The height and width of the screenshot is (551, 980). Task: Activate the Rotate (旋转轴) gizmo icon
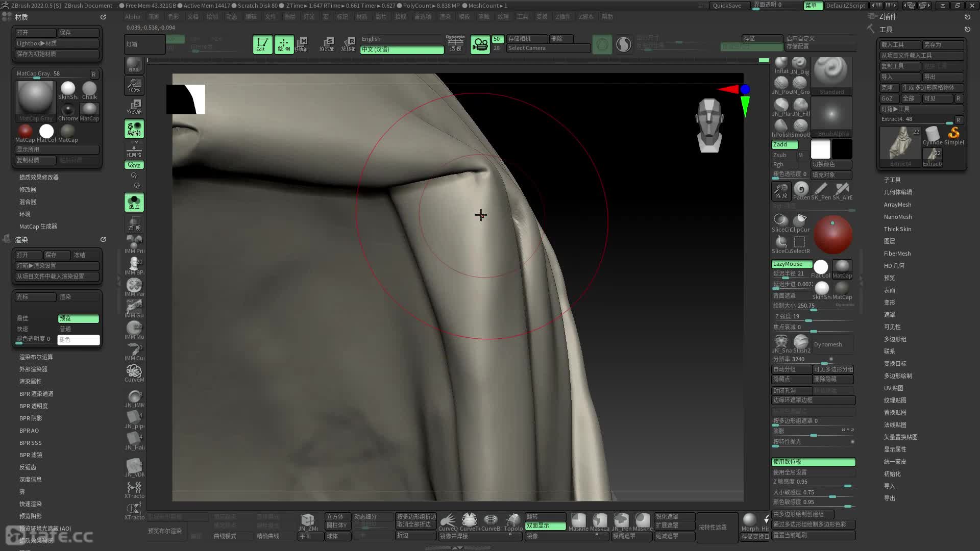(349, 44)
